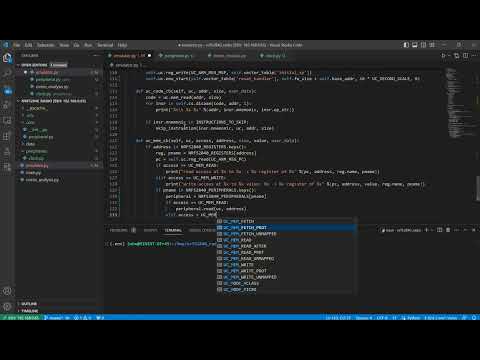Open the Accounts icon in activity bar
Image resolution: width=480 pixels, height=360 pixels.
(7, 291)
